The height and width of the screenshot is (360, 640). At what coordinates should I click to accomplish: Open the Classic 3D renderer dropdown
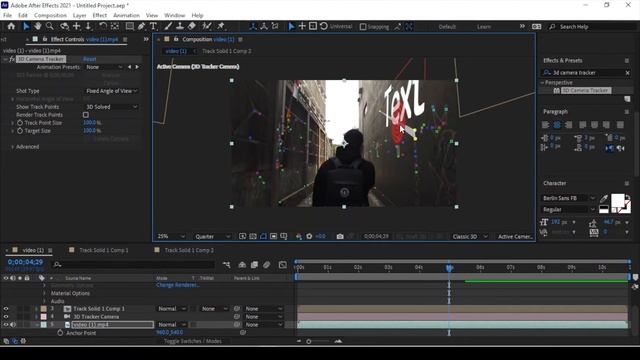pos(469,236)
